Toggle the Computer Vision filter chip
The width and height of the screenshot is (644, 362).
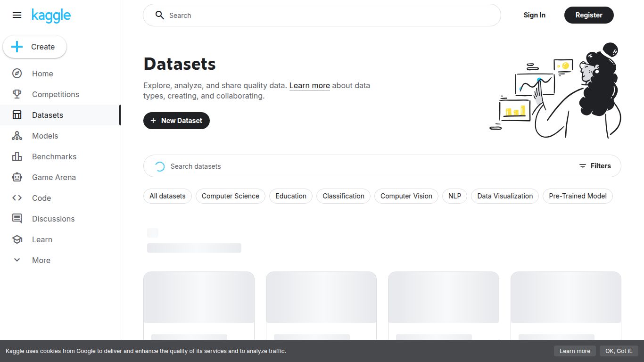pos(406,196)
